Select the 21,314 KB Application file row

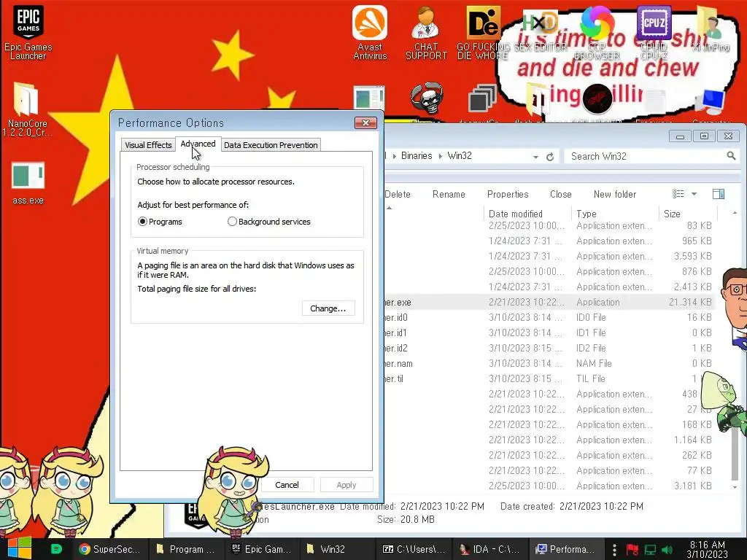pyautogui.click(x=549, y=302)
